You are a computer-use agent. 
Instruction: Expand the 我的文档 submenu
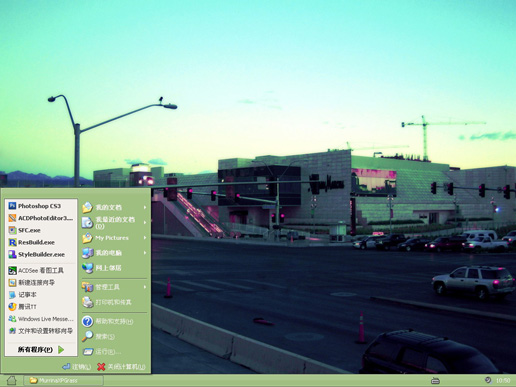click(114, 207)
